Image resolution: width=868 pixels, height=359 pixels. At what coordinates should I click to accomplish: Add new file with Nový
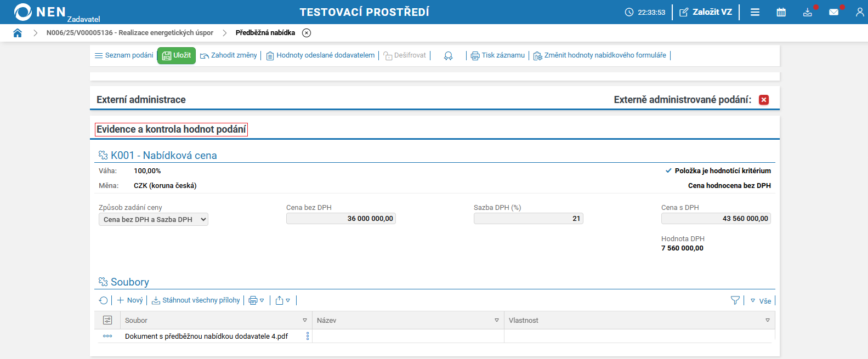(130, 300)
